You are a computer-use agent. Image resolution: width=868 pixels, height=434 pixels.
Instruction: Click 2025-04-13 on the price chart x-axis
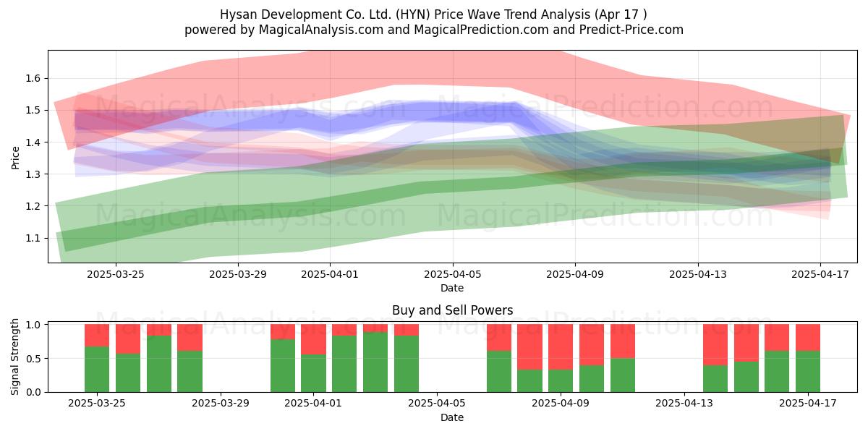pos(698,274)
